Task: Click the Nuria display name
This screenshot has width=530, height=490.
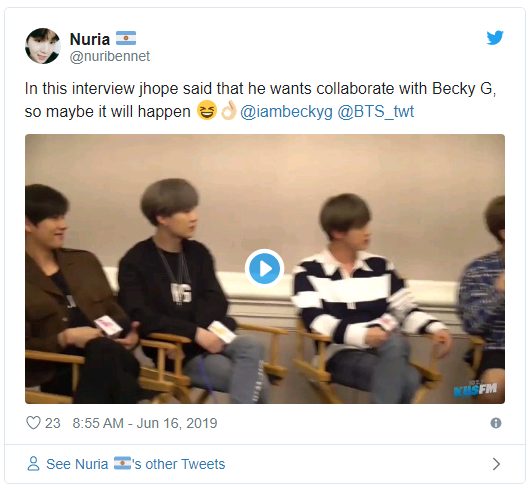Action: [90, 39]
